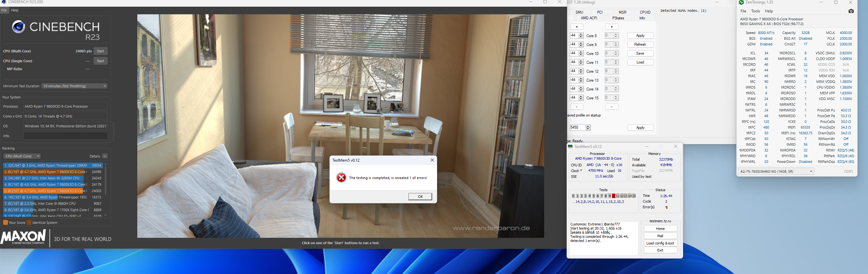Adjust the Core 15 -44 offset stepper

coord(581,97)
